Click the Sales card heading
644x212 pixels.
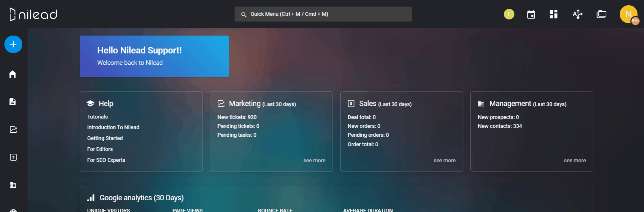coord(385,104)
